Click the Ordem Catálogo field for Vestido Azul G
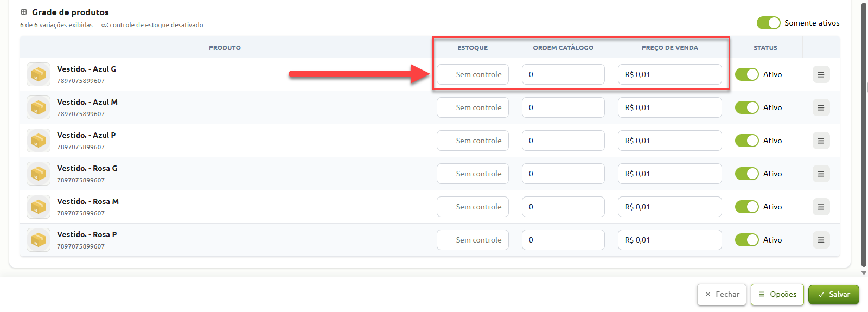 pyautogui.click(x=563, y=74)
